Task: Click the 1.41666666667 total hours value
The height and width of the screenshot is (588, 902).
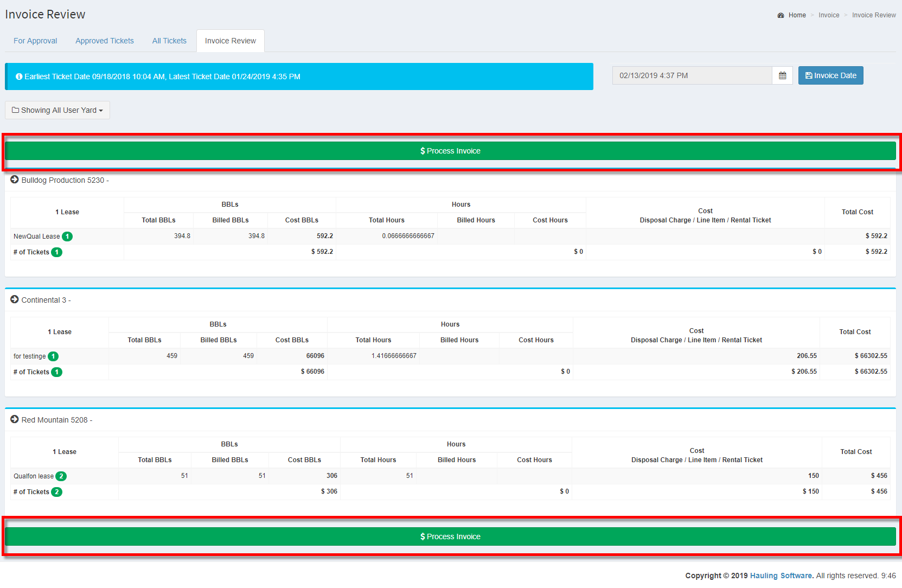Action: click(x=394, y=356)
